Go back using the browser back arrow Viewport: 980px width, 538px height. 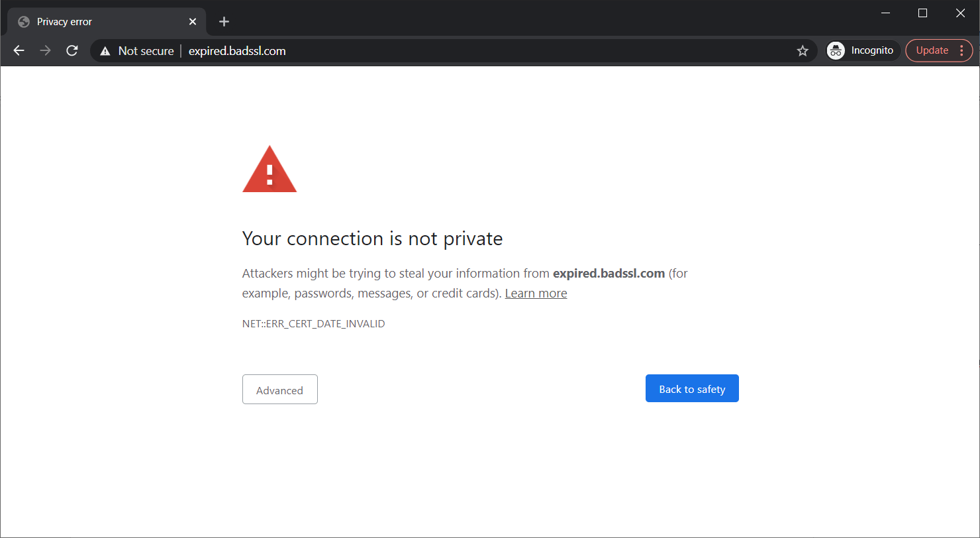[19, 50]
